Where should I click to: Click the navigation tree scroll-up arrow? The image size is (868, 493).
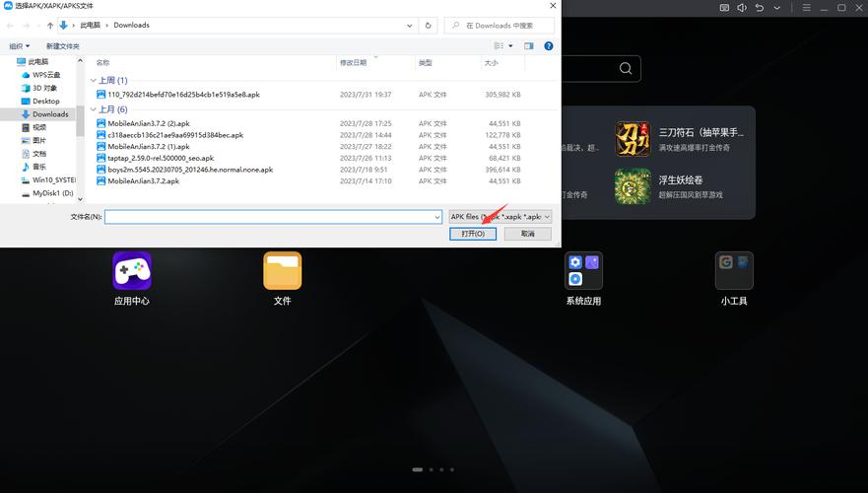(80, 60)
